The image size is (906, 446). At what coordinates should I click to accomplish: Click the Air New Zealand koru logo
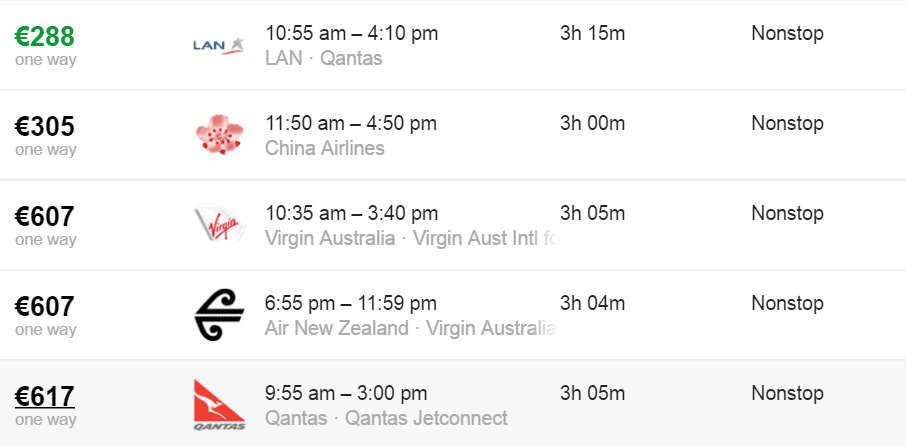point(220,315)
